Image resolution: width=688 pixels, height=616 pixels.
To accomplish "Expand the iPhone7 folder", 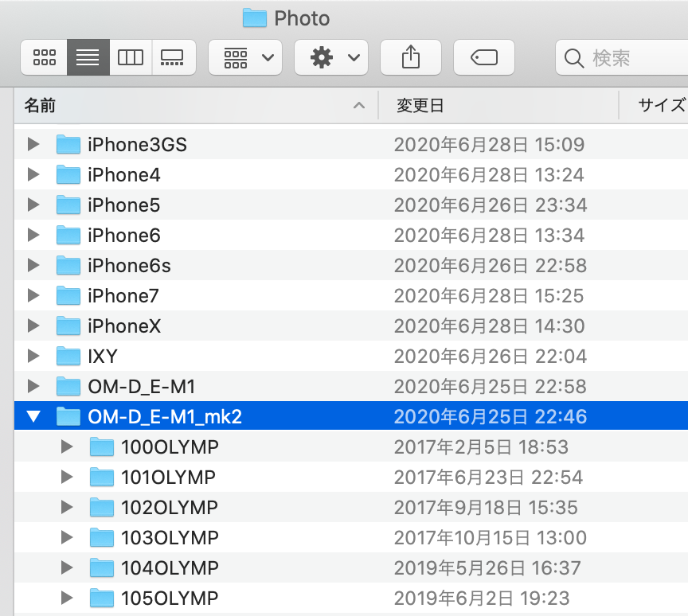I will pyautogui.click(x=33, y=295).
